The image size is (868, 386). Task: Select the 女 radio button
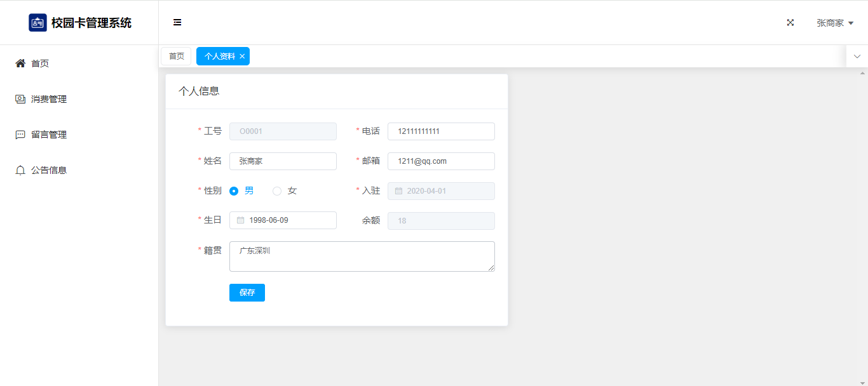pyautogui.click(x=277, y=191)
